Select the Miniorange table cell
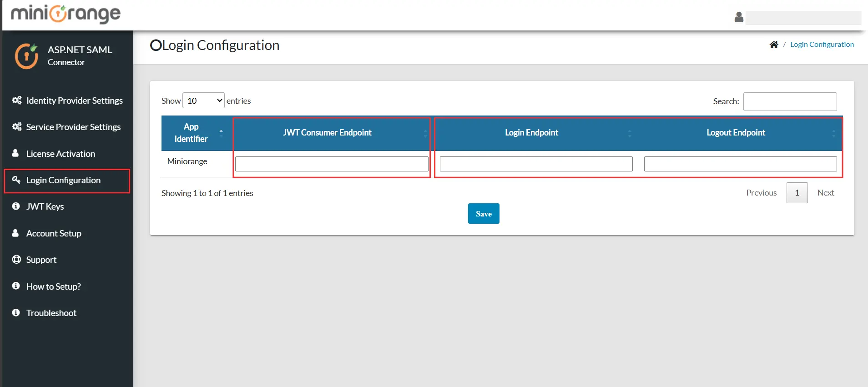Screen dimensions: 868x387 pyautogui.click(x=196, y=164)
